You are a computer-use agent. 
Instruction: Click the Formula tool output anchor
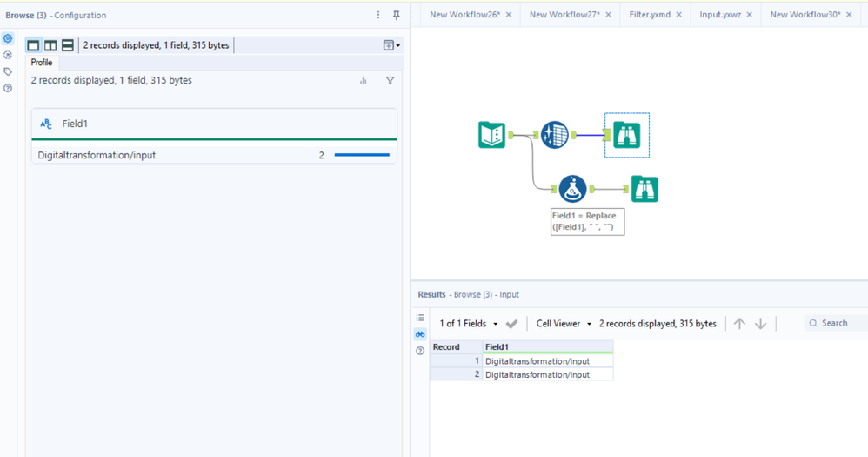click(x=591, y=189)
